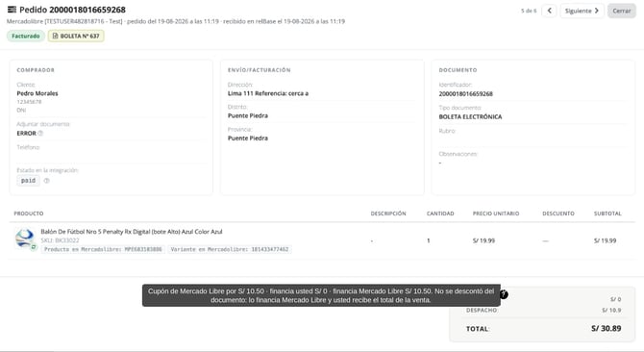
Task: Select the customer ID number 12345678
Action: (29, 102)
